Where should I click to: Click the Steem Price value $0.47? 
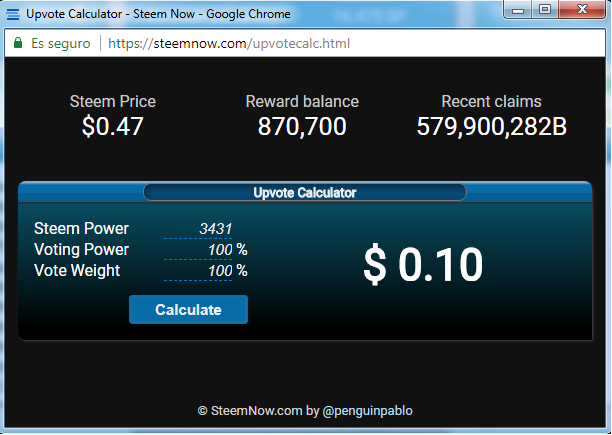112,126
